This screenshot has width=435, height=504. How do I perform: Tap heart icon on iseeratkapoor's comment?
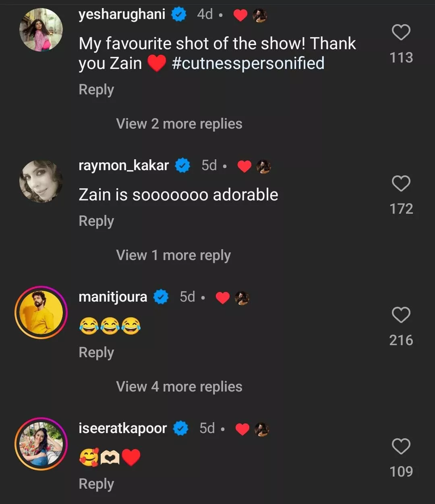[x=401, y=446]
